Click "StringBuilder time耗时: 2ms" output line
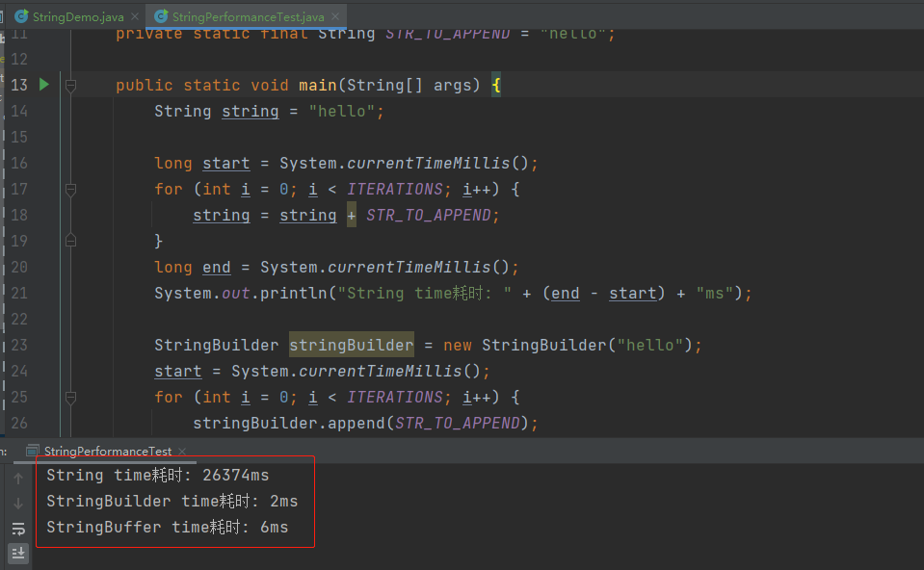The height and width of the screenshot is (570, 924). coord(172,501)
